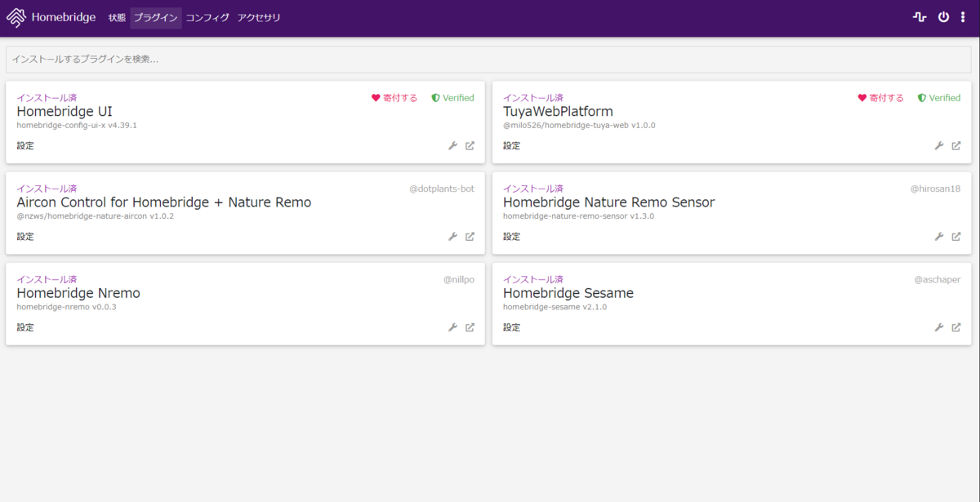Click the Homebridge brand title
This screenshot has height=502, width=980.
click(x=64, y=17)
